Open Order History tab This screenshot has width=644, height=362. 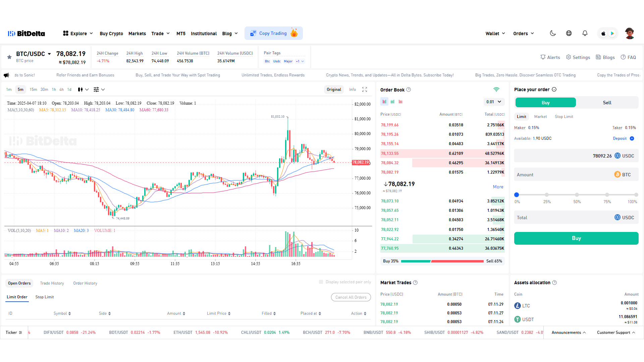[x=85, y=283]
